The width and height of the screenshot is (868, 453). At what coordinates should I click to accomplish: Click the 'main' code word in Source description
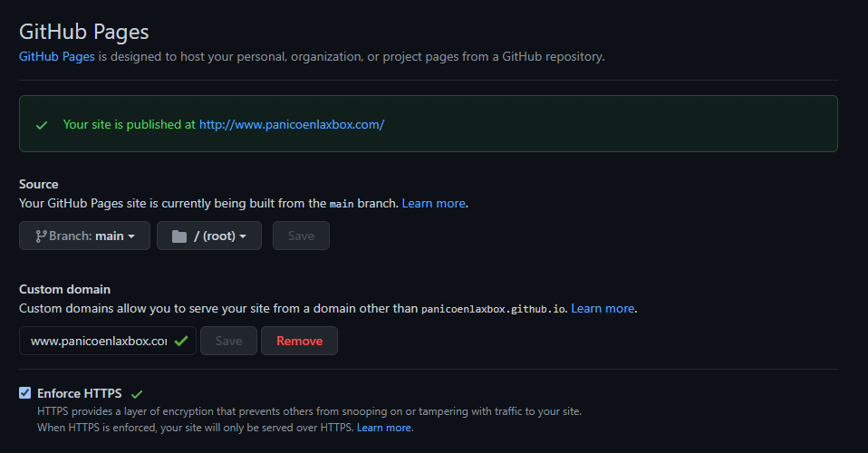pyautogui.click(x=342, y=205)
